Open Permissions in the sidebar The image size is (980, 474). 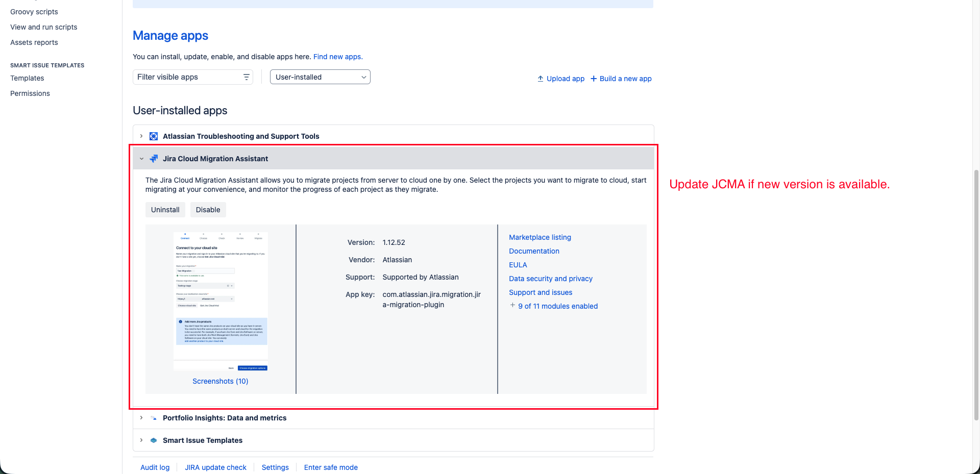(30, 93)
